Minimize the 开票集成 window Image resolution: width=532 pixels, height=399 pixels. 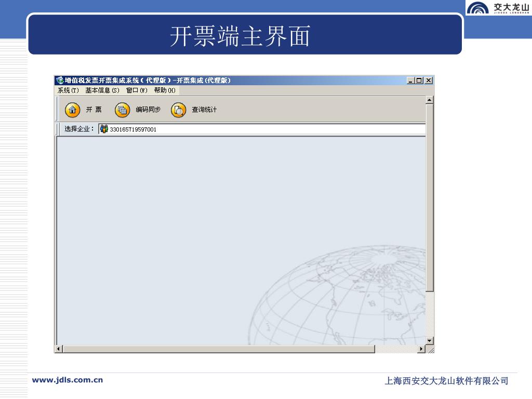(x=410, y=81)
